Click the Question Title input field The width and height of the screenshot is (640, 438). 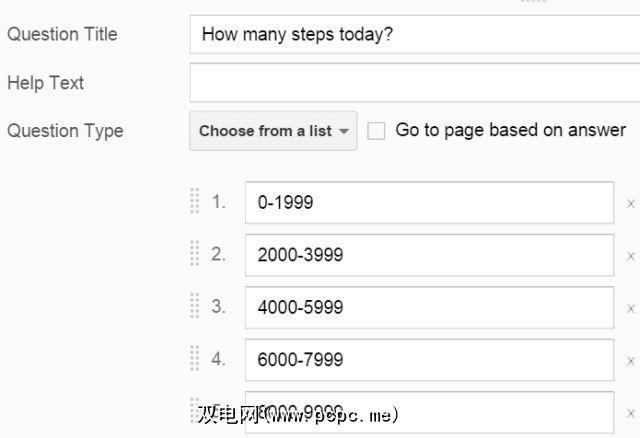pos(414,34)
